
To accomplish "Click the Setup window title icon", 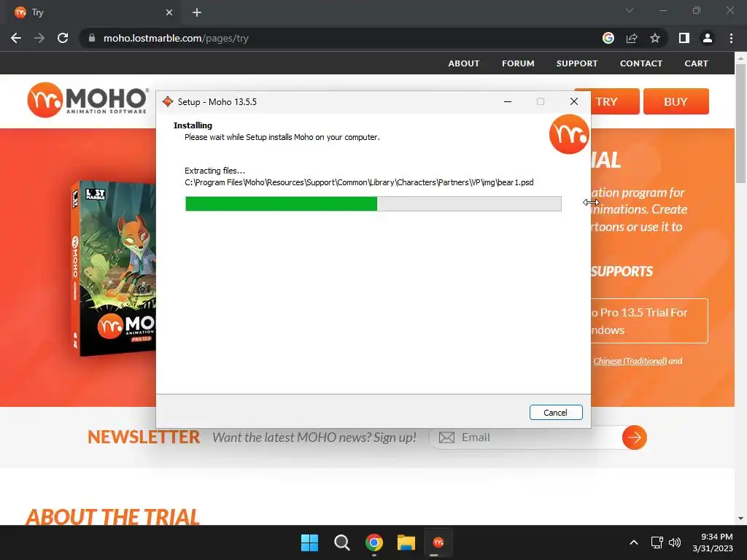I will 168,101.
